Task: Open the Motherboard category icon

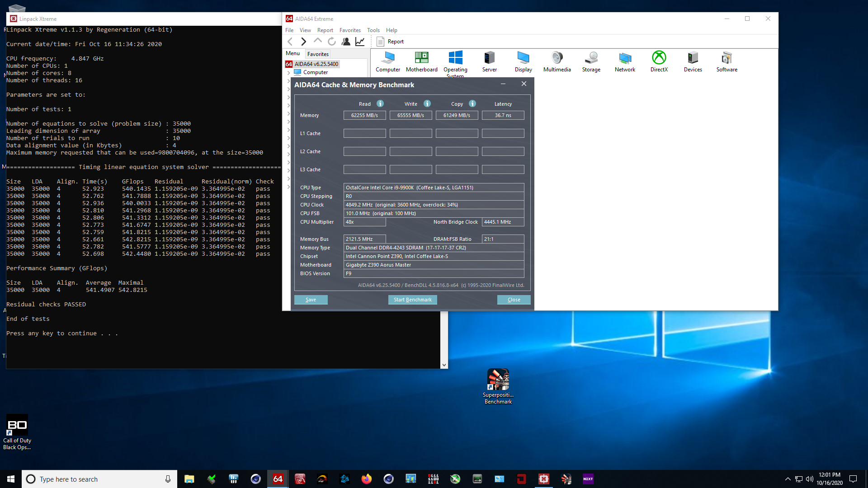Action: pyautogui.click(x=421, y=62)
